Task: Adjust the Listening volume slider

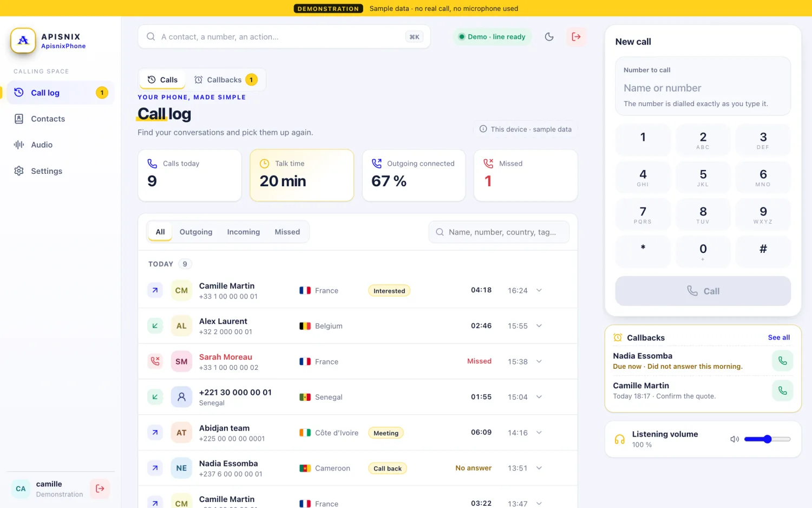Action: (x=767, y=439)
